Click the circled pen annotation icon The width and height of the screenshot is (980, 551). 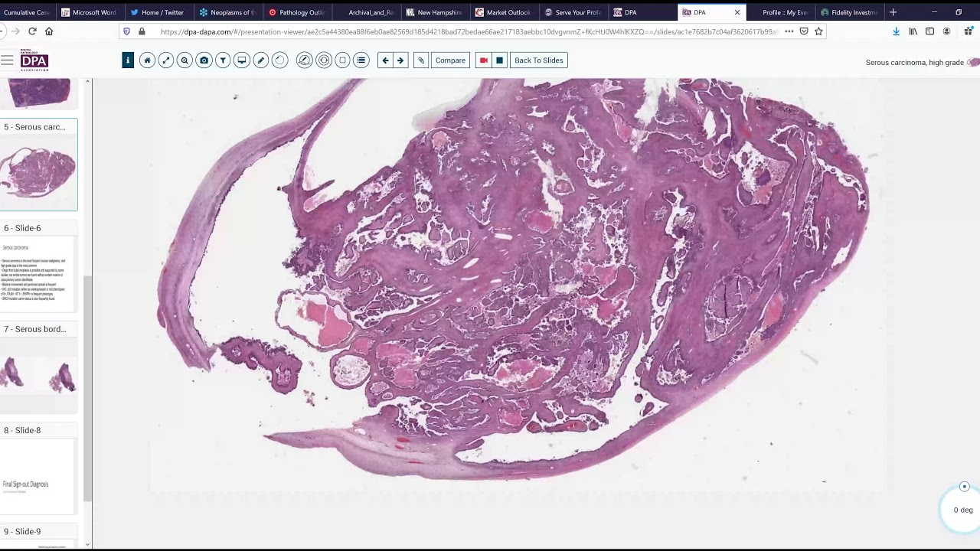pos(304,60)
